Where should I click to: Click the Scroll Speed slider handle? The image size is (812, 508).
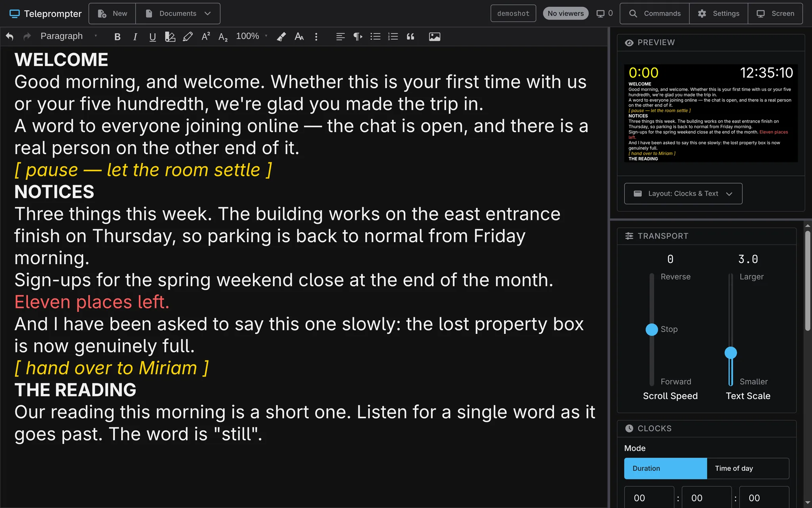point(651,329)
